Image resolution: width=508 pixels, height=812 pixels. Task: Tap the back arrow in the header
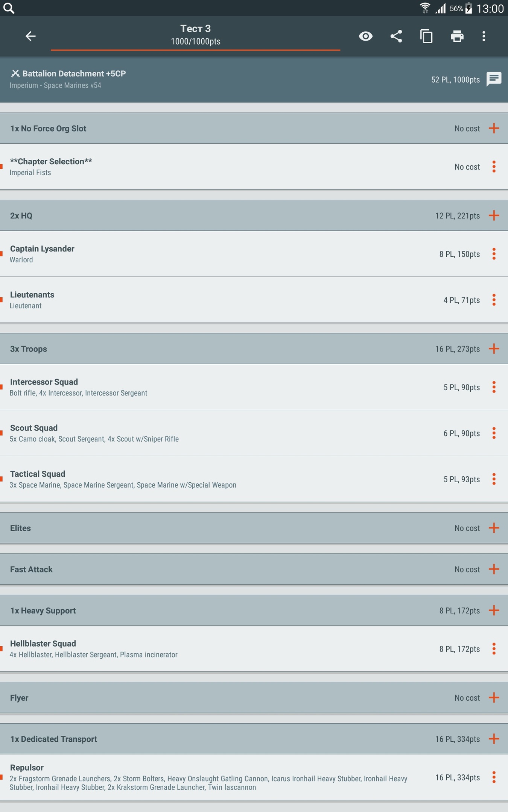pyautogui.click(x=30, y=36)
